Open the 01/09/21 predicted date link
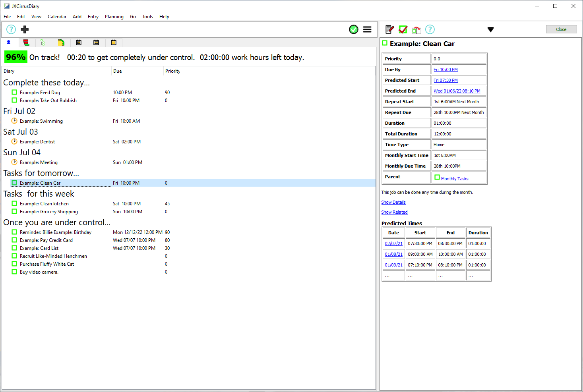 pos(393,265)
